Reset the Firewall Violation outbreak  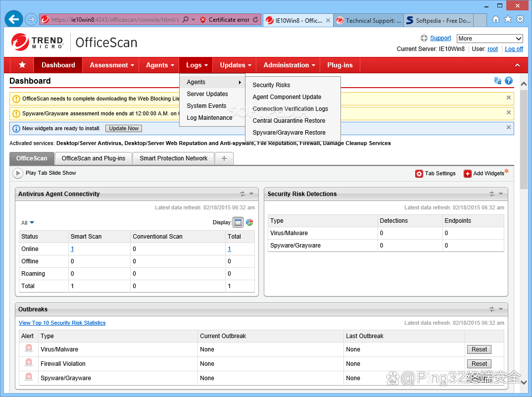[479, 364]
